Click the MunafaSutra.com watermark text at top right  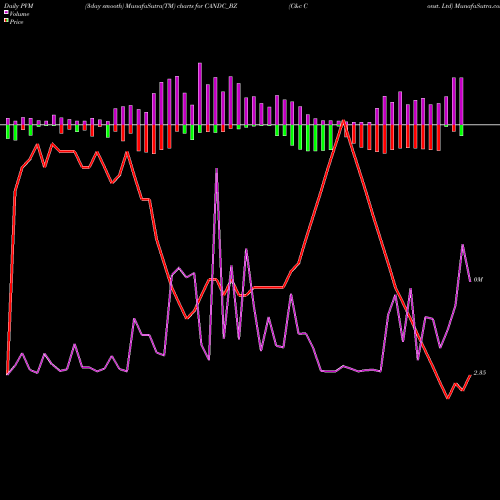(477, 6)
